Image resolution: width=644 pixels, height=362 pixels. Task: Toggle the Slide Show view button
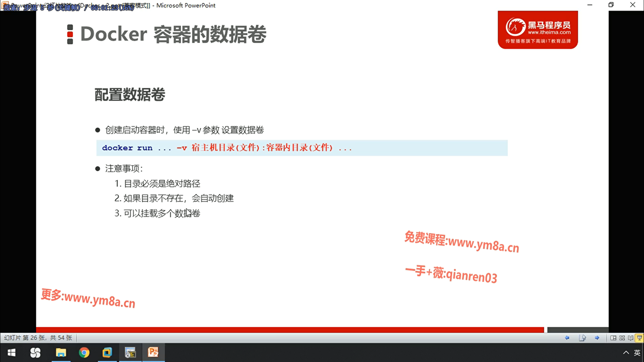tap(639, 338)
